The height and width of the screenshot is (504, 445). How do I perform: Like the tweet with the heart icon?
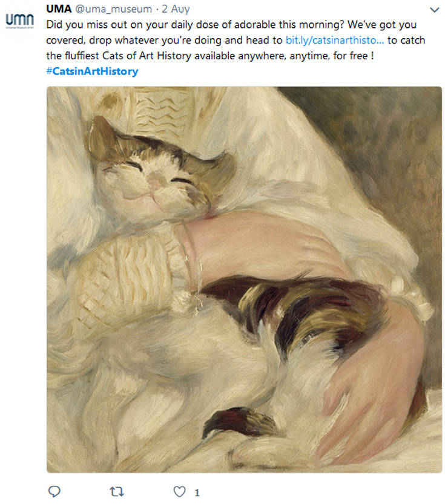pos(179,490)
